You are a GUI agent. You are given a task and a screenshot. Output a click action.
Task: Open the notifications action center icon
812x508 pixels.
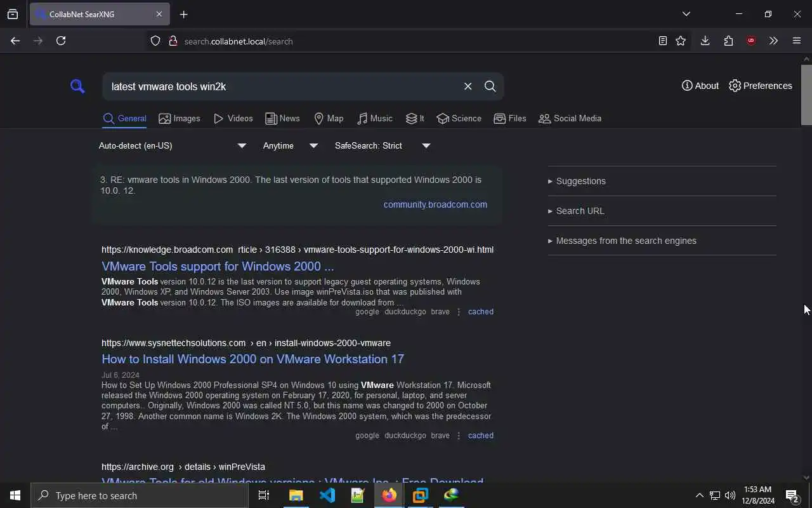[792, 495]
